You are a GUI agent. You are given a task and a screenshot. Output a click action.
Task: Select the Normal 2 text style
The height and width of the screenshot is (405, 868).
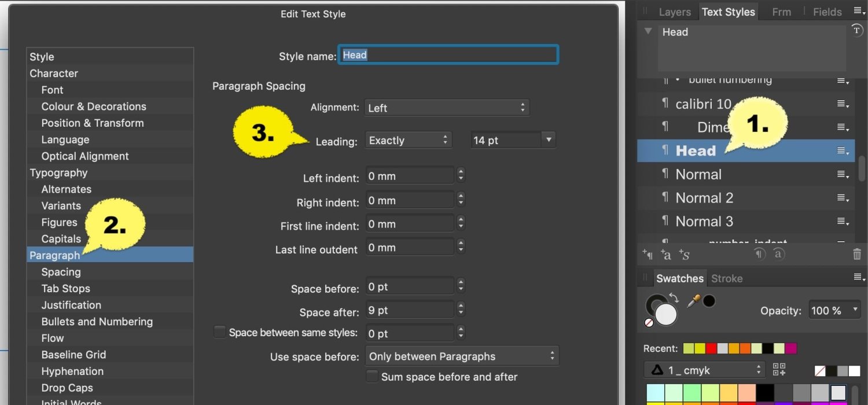704,198
